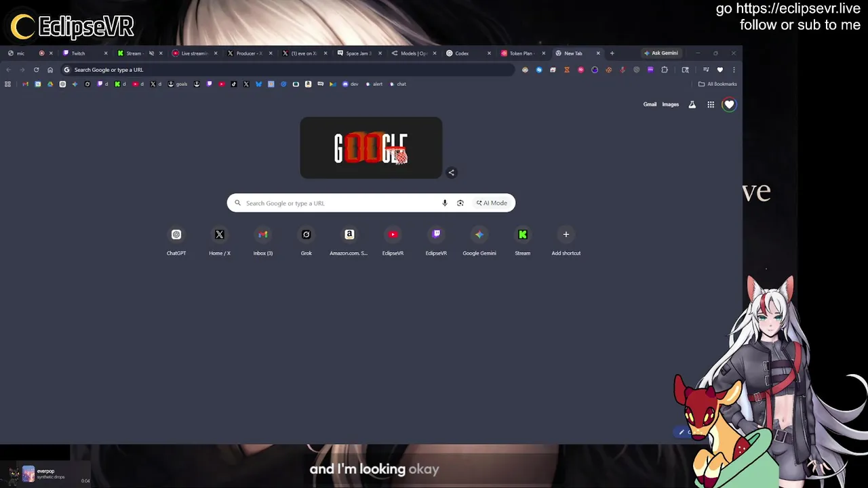Search by voice using the microphone icon
The width and height of the screenshot is (868, 488).
coord(445,203)
